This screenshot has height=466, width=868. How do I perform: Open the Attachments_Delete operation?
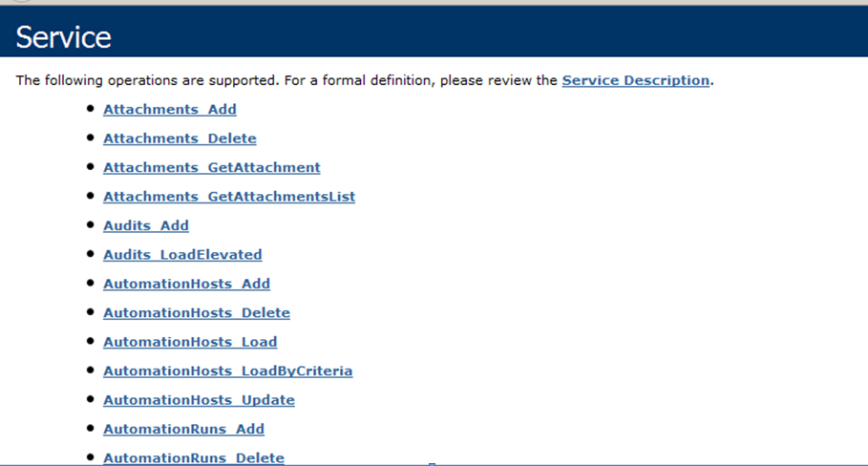(x=180, y=138)
